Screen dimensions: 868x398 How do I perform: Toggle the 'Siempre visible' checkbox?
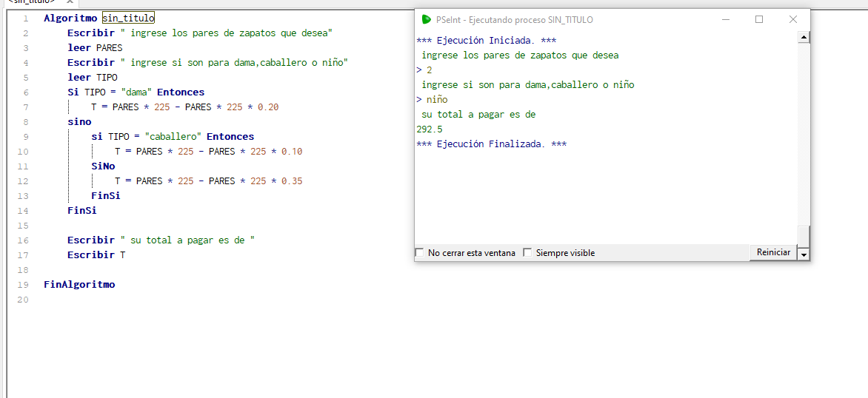(x=527, y=252)
